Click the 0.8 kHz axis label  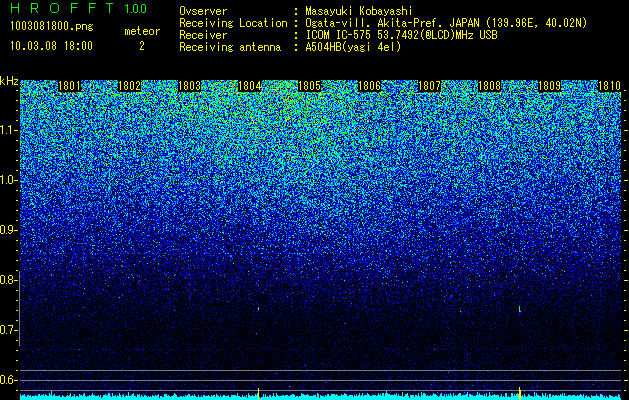pyautogui.click(x=8, y=280)
